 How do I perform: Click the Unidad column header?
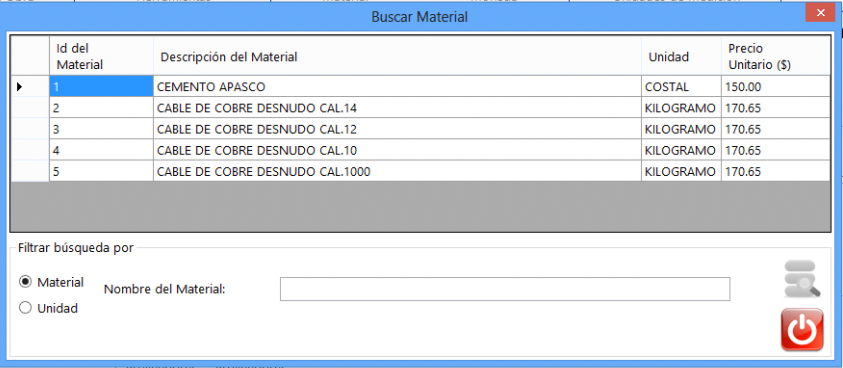click(x=681, y=56)
